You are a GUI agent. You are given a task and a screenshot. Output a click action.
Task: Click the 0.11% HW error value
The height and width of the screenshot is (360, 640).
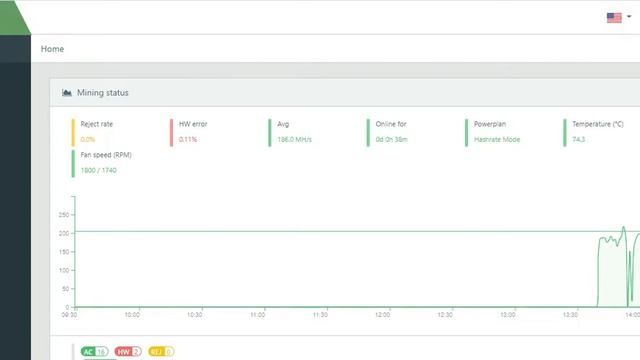(188, 140)
